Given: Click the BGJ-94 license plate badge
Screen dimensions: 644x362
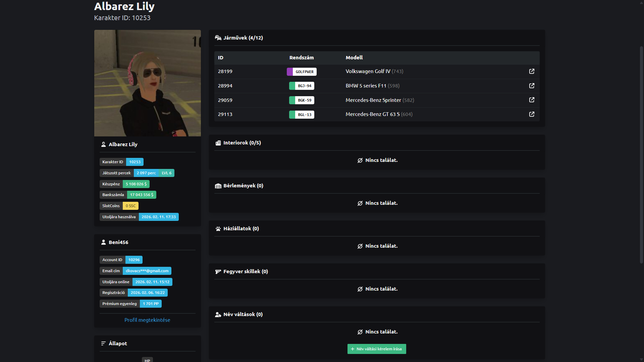Looking at the screenshot, I should pyautogui.click(x=302, y=86).
